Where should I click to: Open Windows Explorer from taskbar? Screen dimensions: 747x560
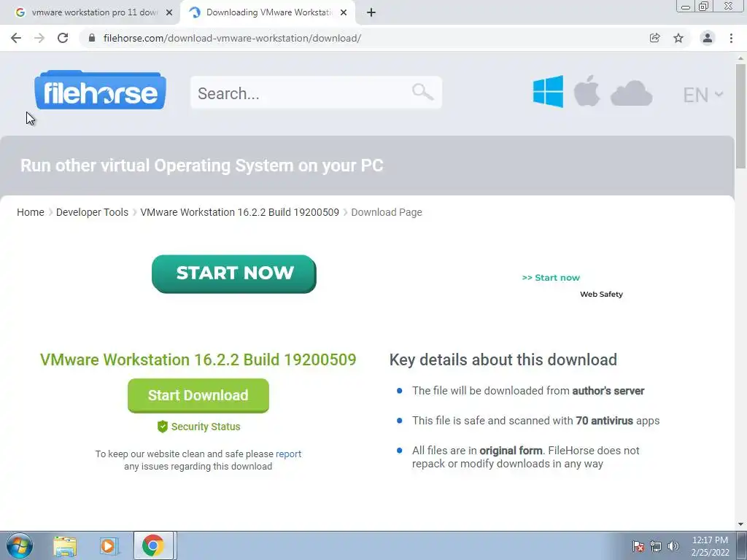coord(65,545)
